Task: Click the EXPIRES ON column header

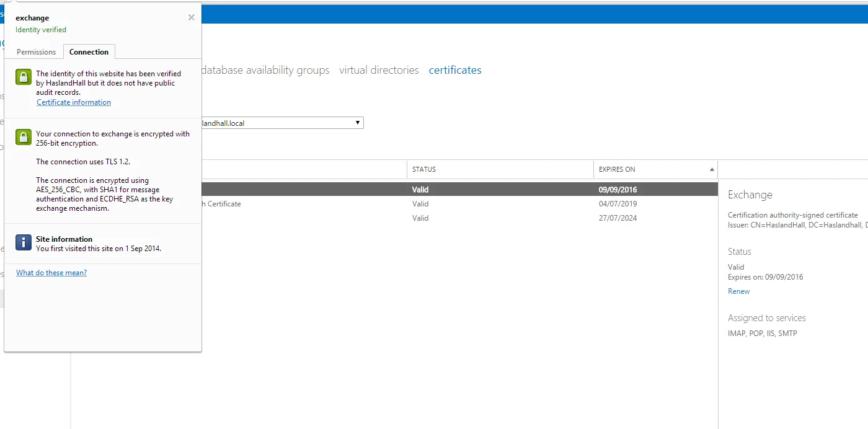Action: pos(617,169)
